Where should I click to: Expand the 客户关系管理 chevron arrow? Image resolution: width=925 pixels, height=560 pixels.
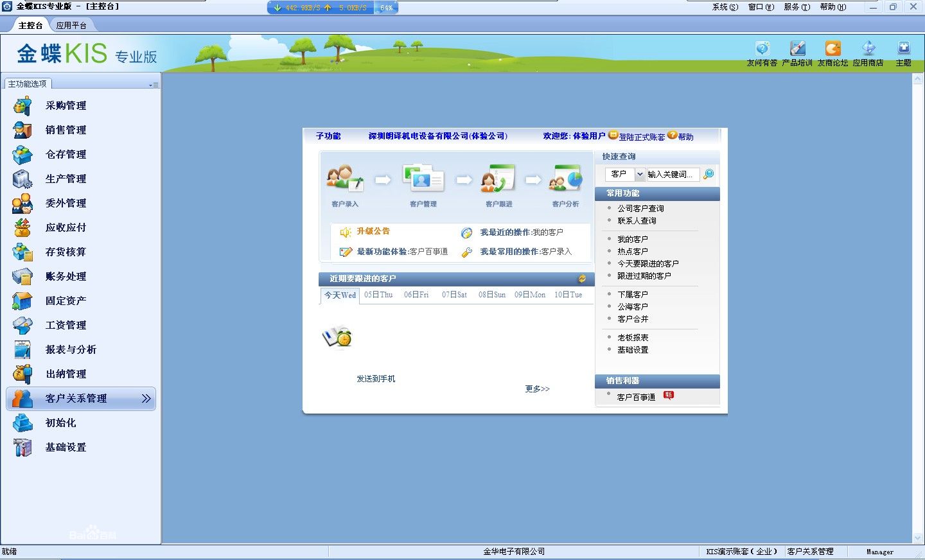[146, 398]
